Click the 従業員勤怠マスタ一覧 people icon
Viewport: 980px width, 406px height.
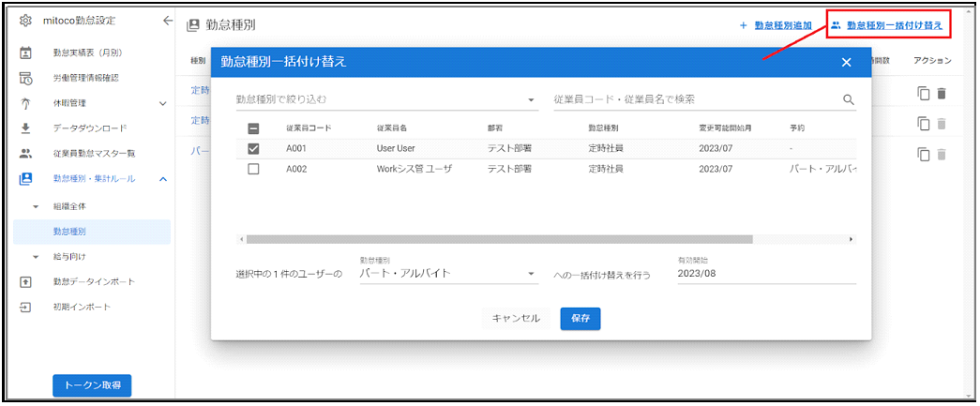coord(26,153)
